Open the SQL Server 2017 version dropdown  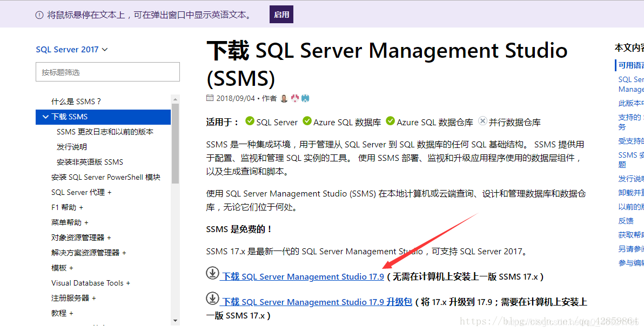tap(72, 50)
